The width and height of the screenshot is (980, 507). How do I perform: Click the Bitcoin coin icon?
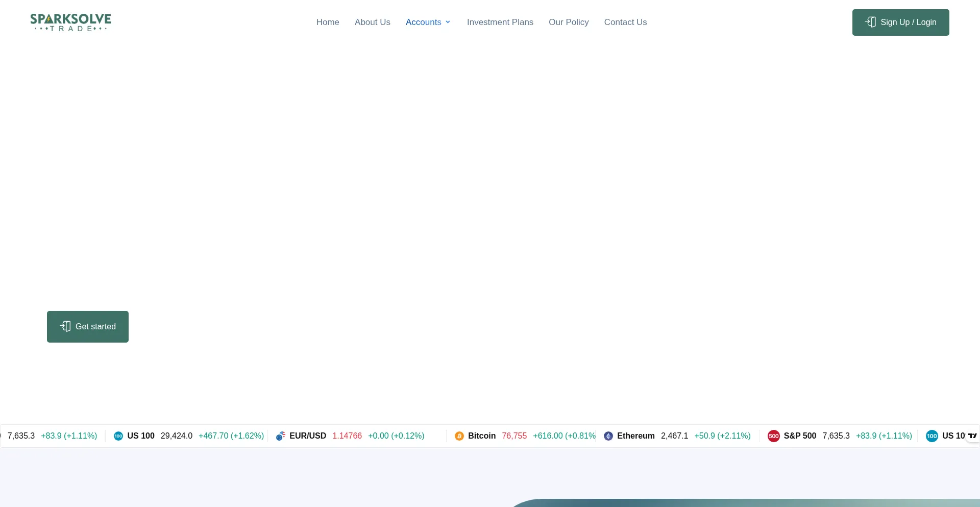pyautogui.click(x=459, y=436)
